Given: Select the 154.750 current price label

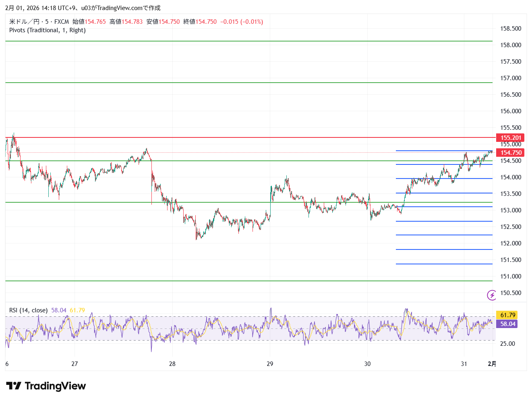Looking at the screenshot, I should (510, 153).
